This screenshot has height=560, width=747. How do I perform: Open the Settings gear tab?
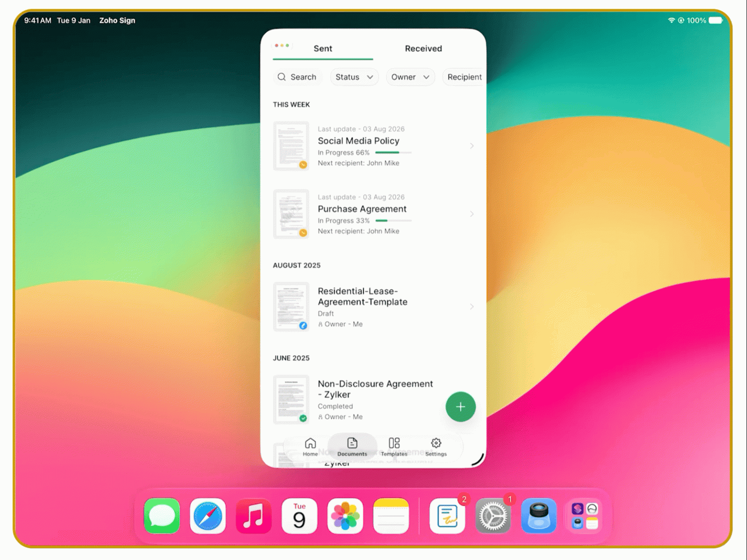[436, 443]
